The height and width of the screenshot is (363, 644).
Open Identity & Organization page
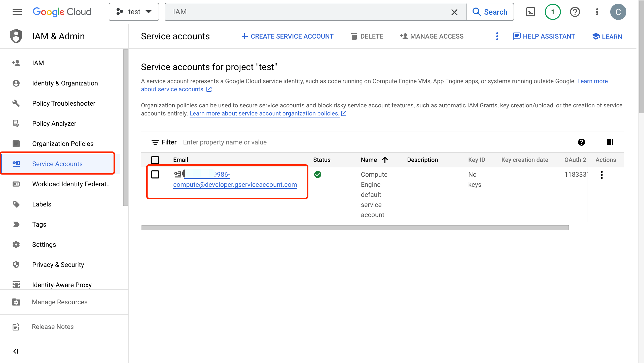pos(65,83)
